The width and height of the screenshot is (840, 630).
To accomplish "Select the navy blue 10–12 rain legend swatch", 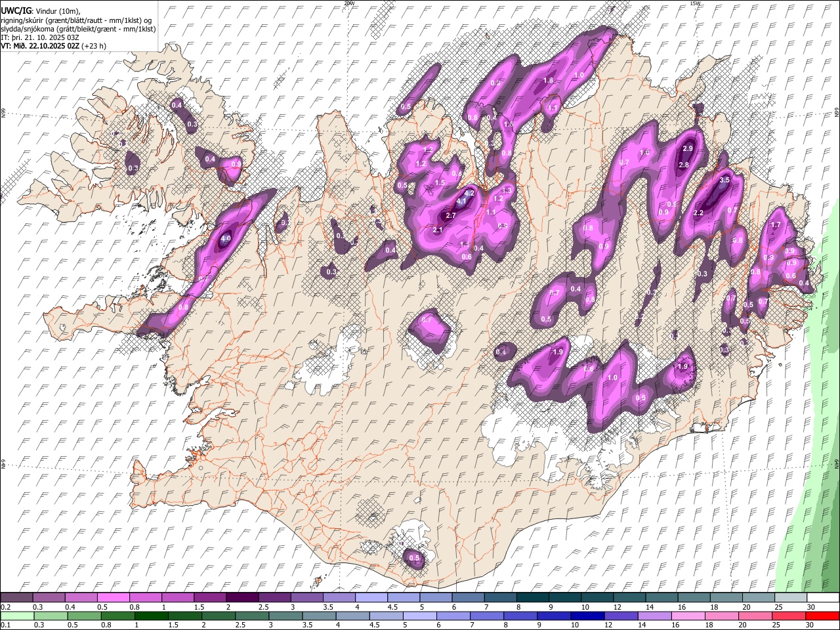I will click(x=587, y=616).
